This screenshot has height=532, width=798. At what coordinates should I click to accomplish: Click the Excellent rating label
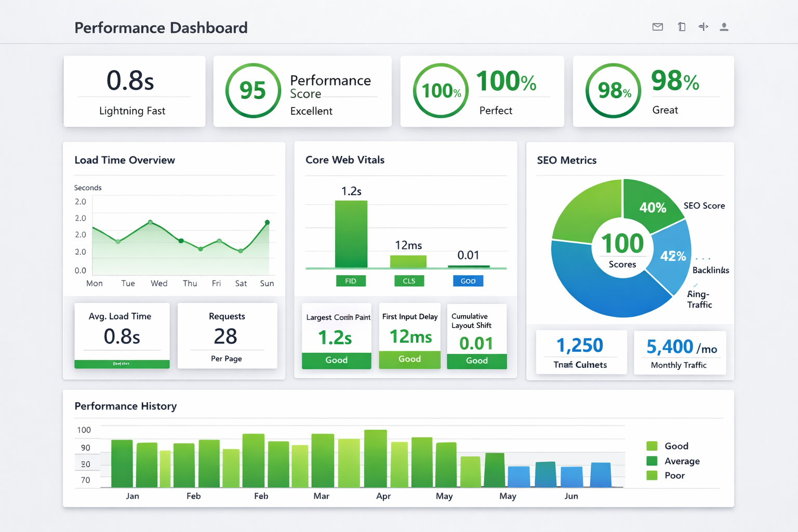click(x=311, y=111)
